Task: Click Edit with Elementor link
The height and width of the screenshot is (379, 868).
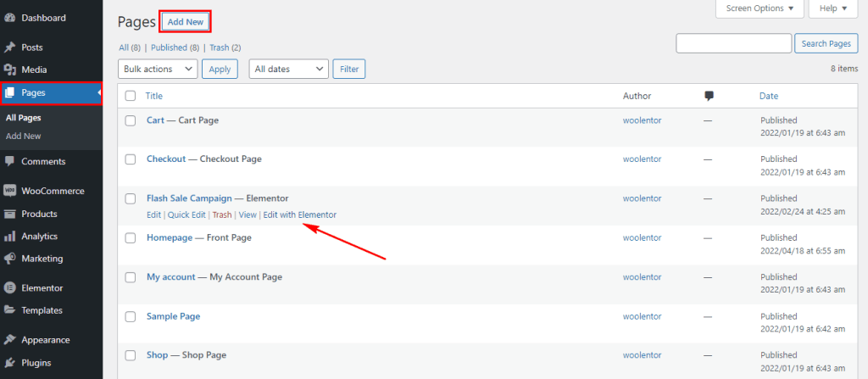Action: pyautogui.click(x=299, y=215)
